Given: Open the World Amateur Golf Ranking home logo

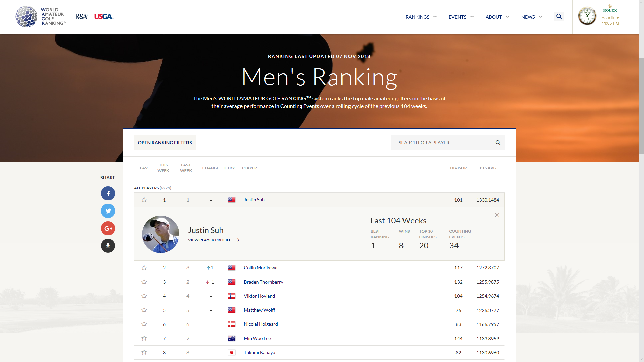Looking at the screenshot, I should (x=41, y=17).
